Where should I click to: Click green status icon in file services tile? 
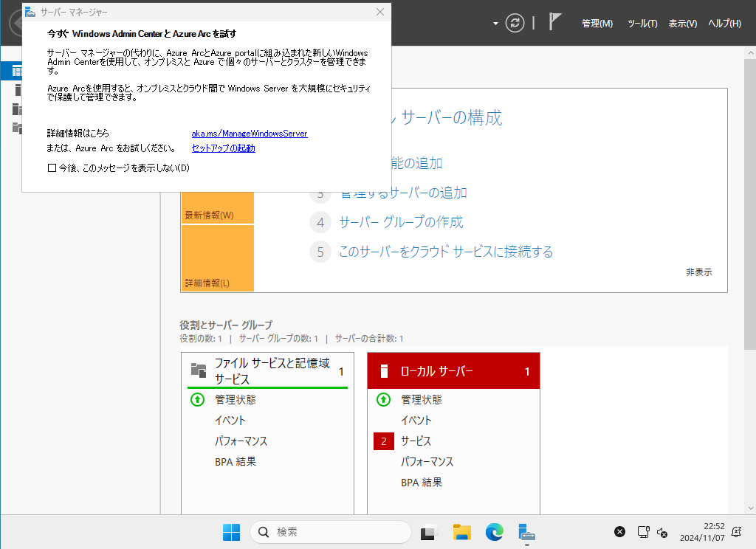[x=197, y=400]
